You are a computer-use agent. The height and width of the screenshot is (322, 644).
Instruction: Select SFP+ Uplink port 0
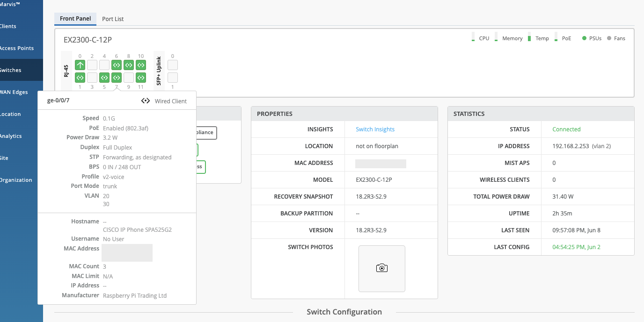(173, 65)
